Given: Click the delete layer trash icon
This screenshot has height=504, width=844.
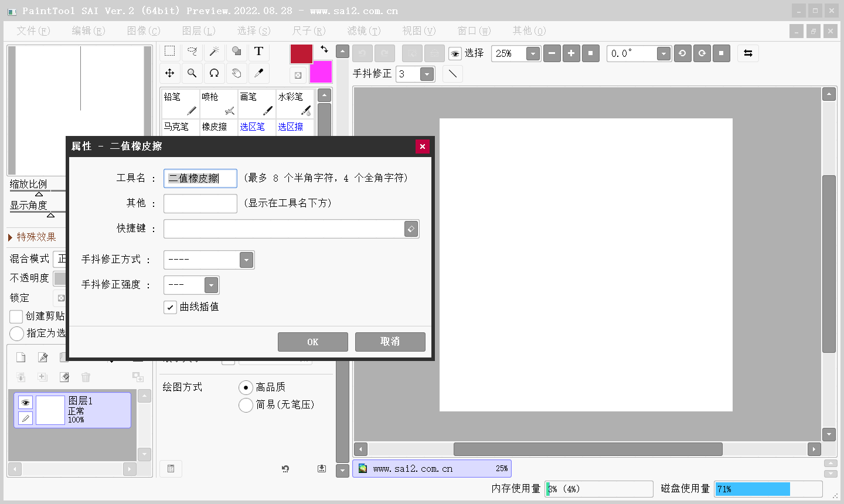Looking at the screenshot, I should [86, 377].
